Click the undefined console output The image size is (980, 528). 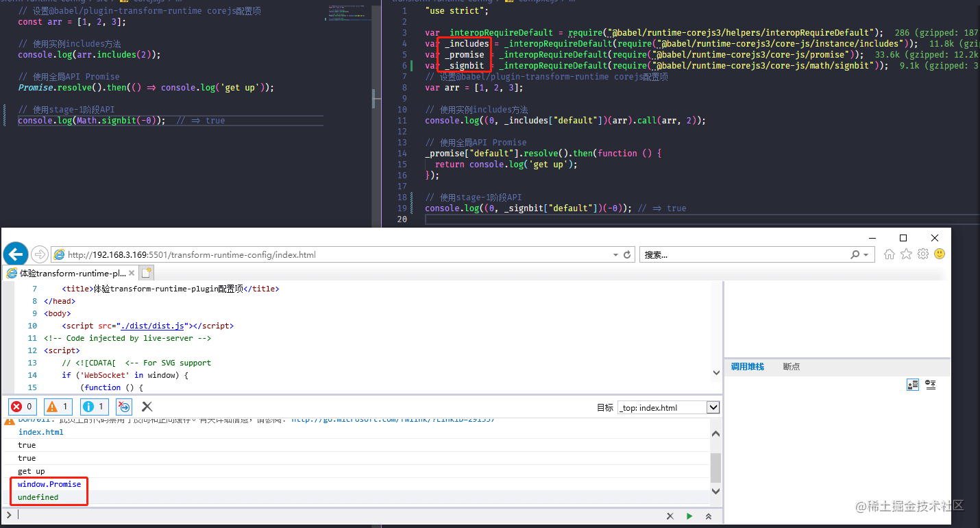pyautogui.click(x=38, y=497)
